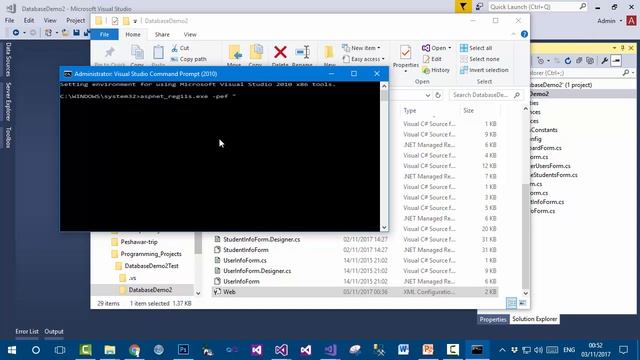Open the Edit menu in Visual Studio
The height and width of the screenshot is (360, 640).
(x=29, y=20)
